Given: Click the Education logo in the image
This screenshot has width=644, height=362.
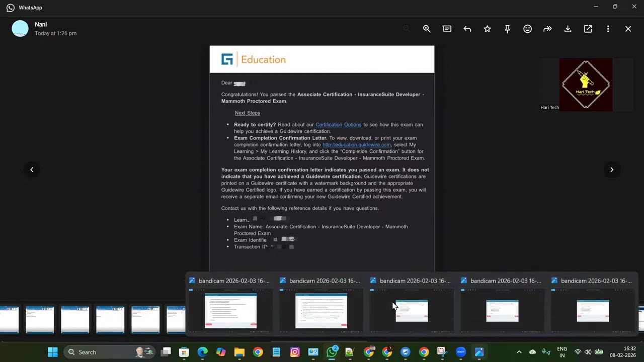Looking at the screenshot, I should 254,59.
